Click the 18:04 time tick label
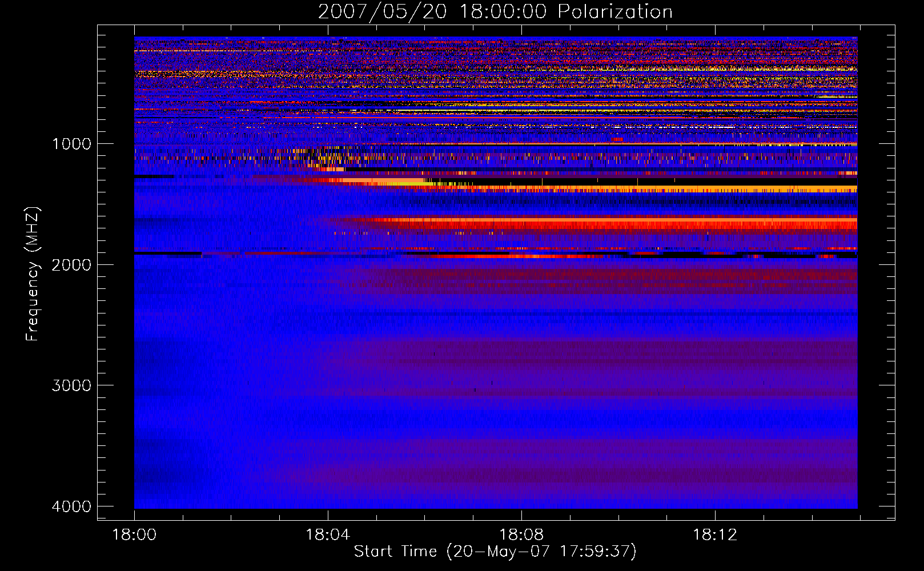Viewport: 924px width, 571px height. click(328, 535)
